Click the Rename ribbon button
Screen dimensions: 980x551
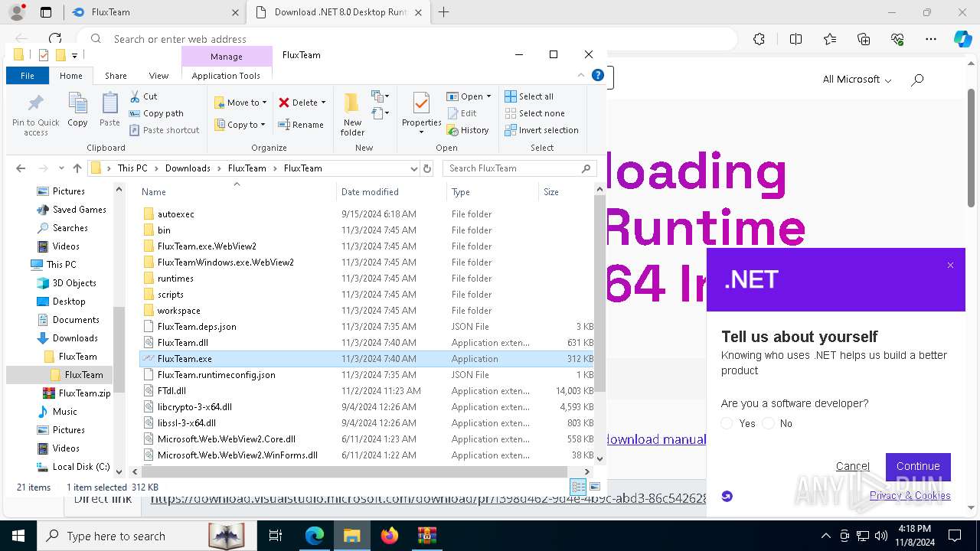coord(300,125)
